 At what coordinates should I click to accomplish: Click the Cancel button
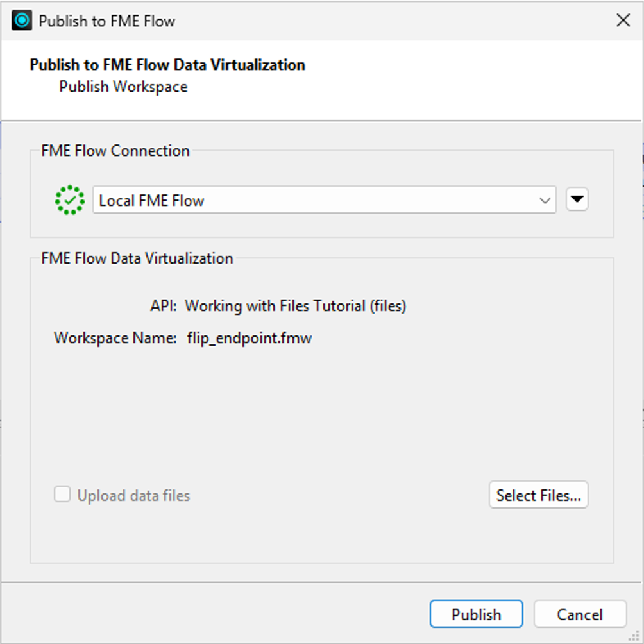point(580,614)
